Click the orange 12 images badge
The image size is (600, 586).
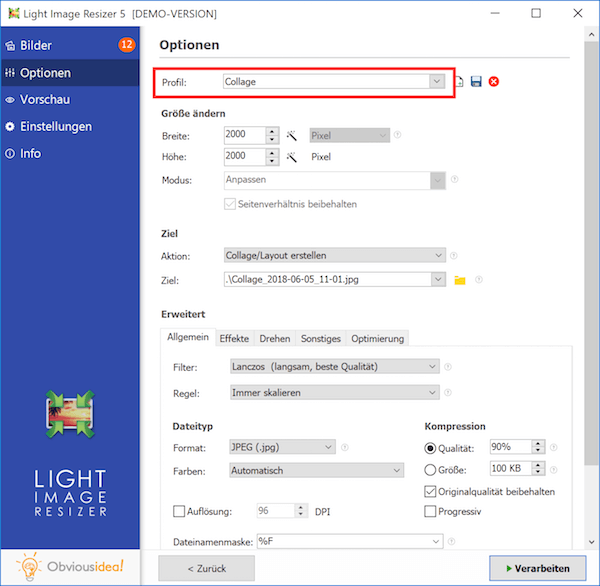click(x=127, y=45)
